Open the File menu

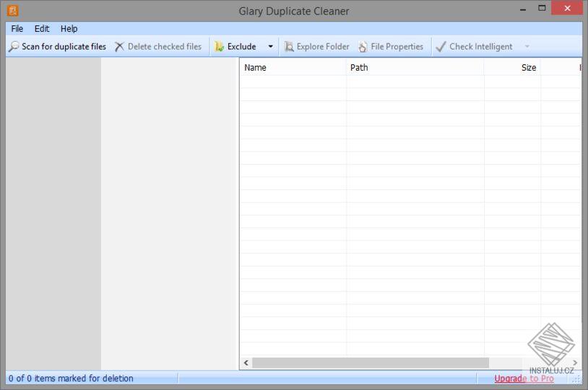pos(17,28)
